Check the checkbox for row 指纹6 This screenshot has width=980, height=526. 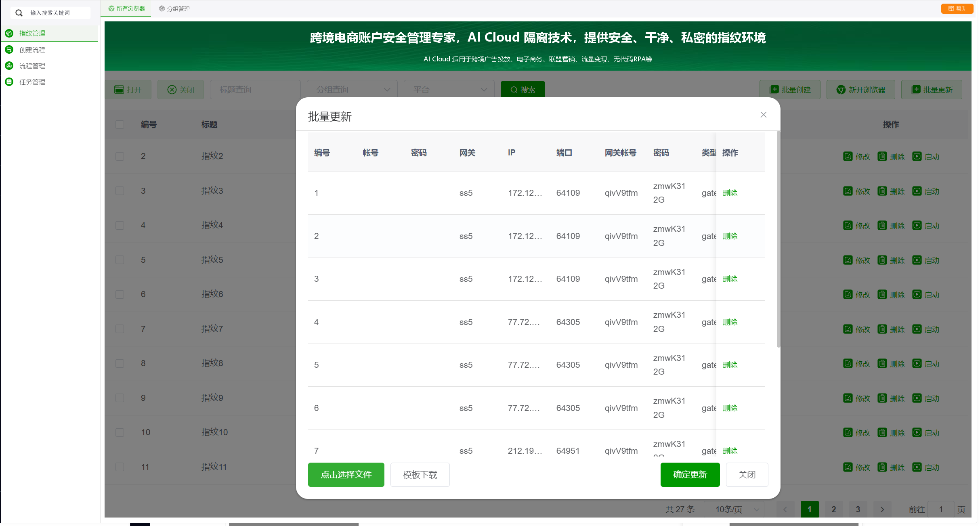120,294
